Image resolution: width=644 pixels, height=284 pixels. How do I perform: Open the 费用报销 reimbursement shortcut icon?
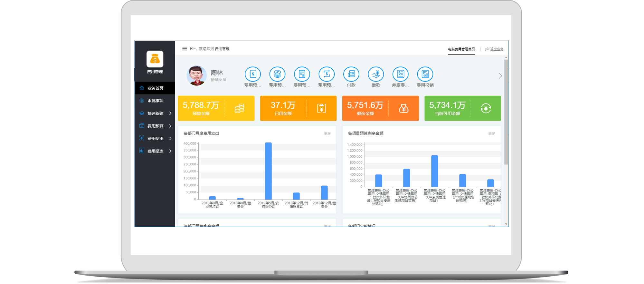click(x=425, y=74)
